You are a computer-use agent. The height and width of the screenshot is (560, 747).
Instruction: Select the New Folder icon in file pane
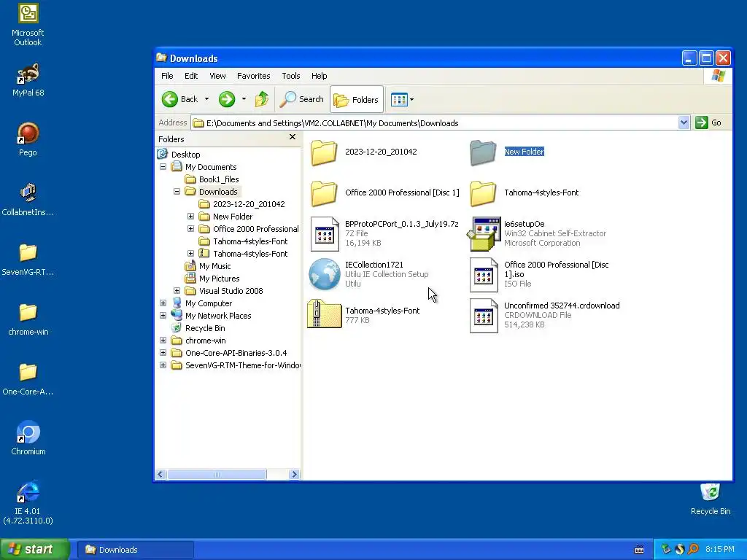pos(483,152)
